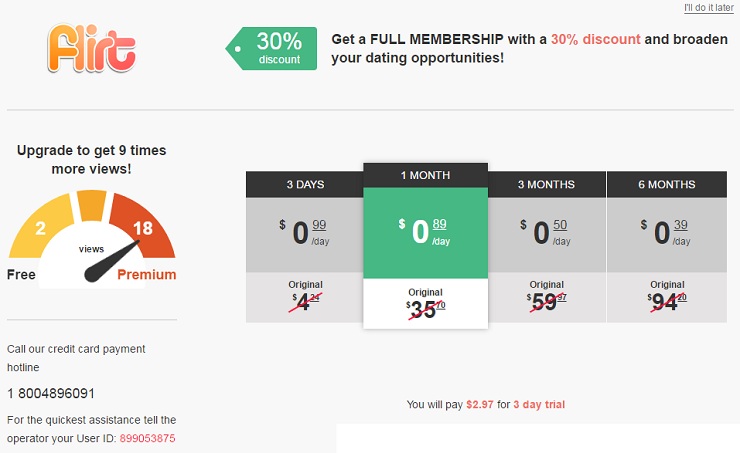Click the original $94 crossed-out price
Viewport: 740px width, 453px height.
[x=666, y=299]
